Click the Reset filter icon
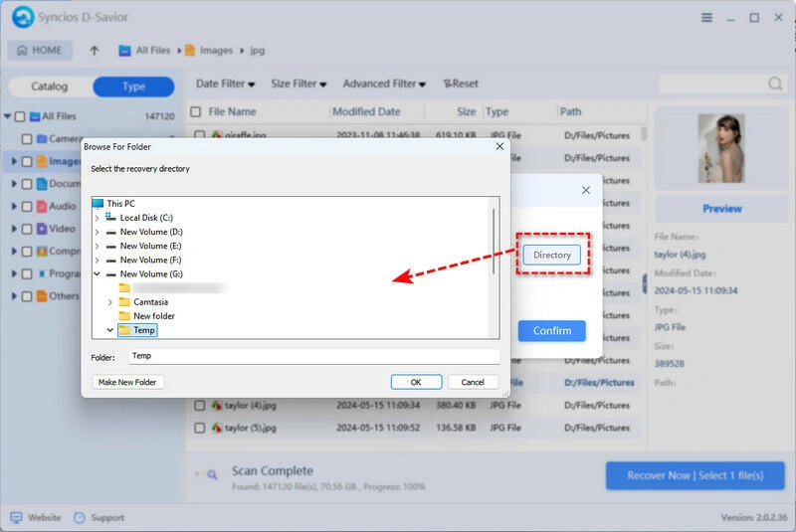Viewport: 796px width, 532px height. (x=449, y=85)
